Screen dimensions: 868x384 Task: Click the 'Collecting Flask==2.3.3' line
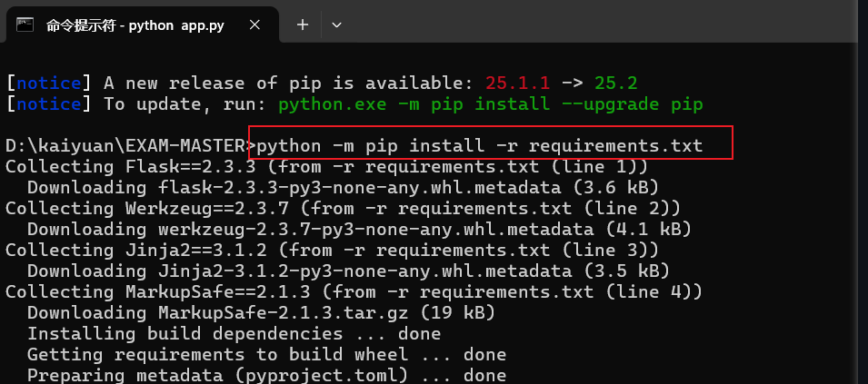click(326, 167)
